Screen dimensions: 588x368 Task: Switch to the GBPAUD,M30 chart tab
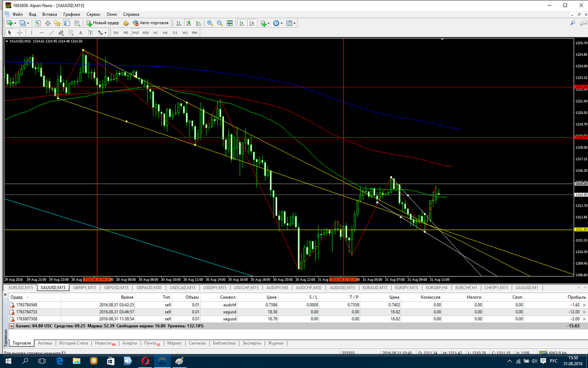click(149, 288)
